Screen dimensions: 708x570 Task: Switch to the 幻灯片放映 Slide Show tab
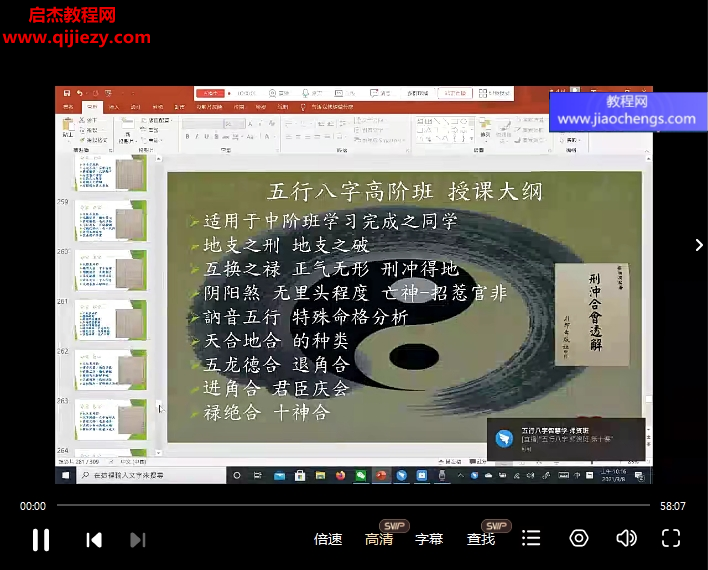tap(210, 107)
